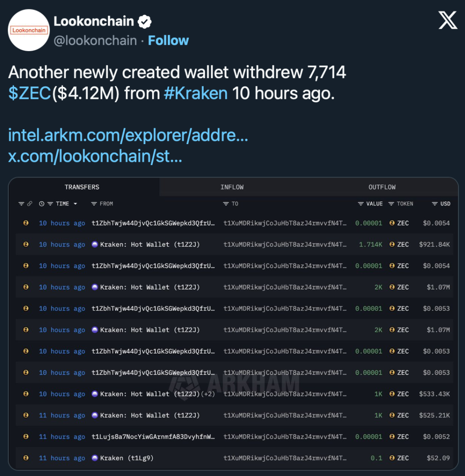Open the #Kraken hashtag link
This screenshot has height=476, width=465.
click(x=196, y=93)
